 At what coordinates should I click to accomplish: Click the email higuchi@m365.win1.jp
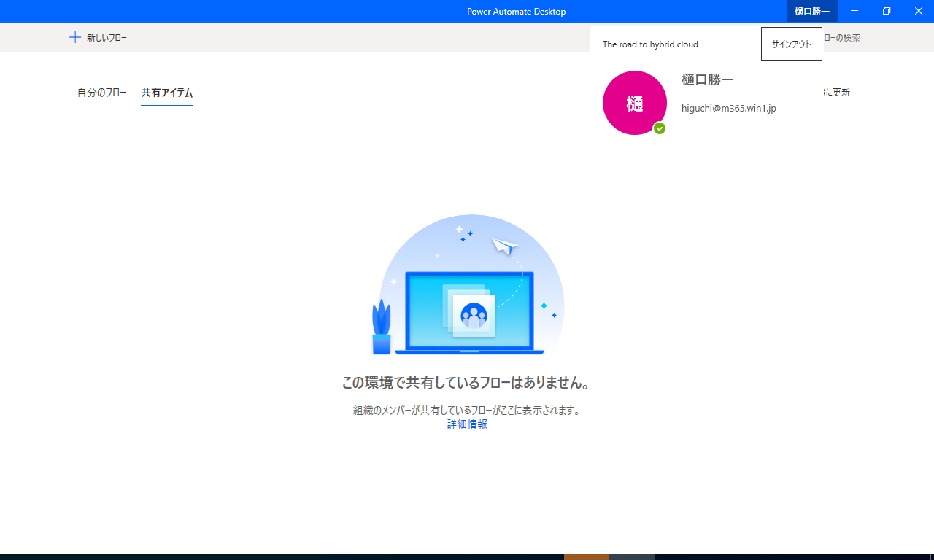(729, 108)
